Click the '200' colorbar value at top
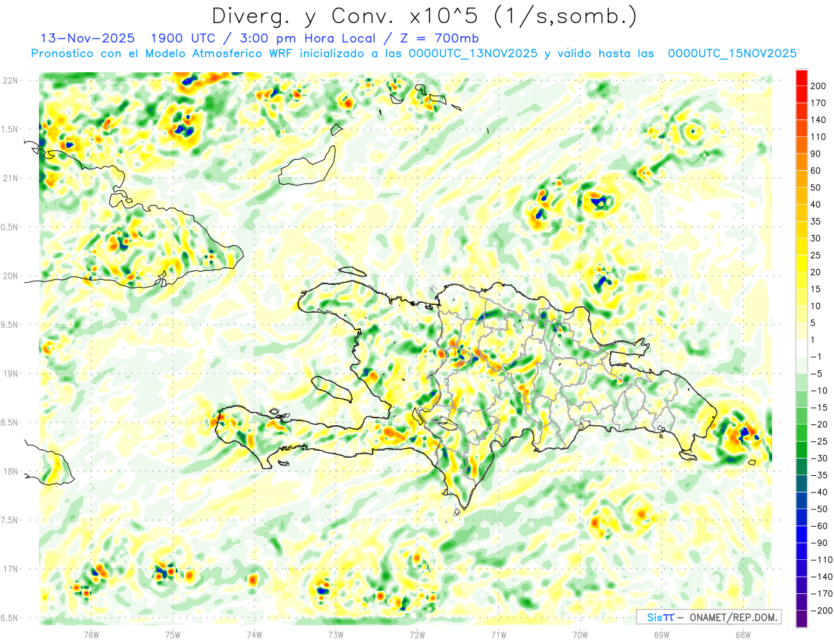The width and height of the screenshot is (834, 644). (818, 86)
